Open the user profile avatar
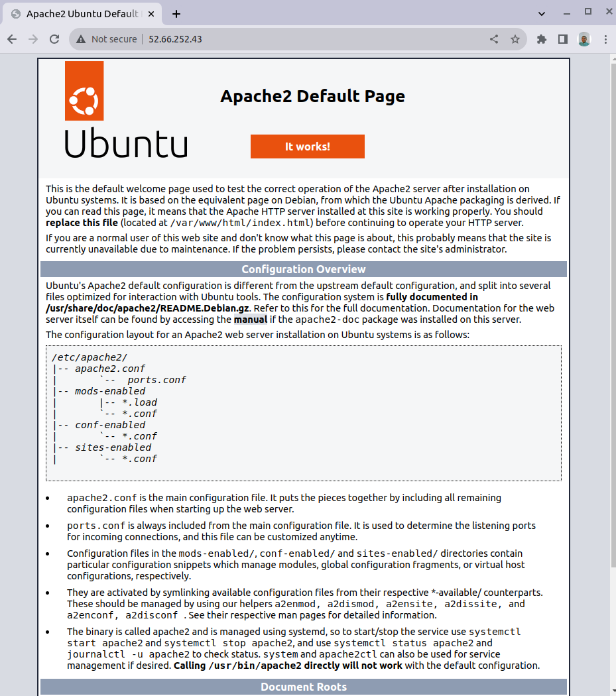This screenshot has width=616, height=696. 584,39
